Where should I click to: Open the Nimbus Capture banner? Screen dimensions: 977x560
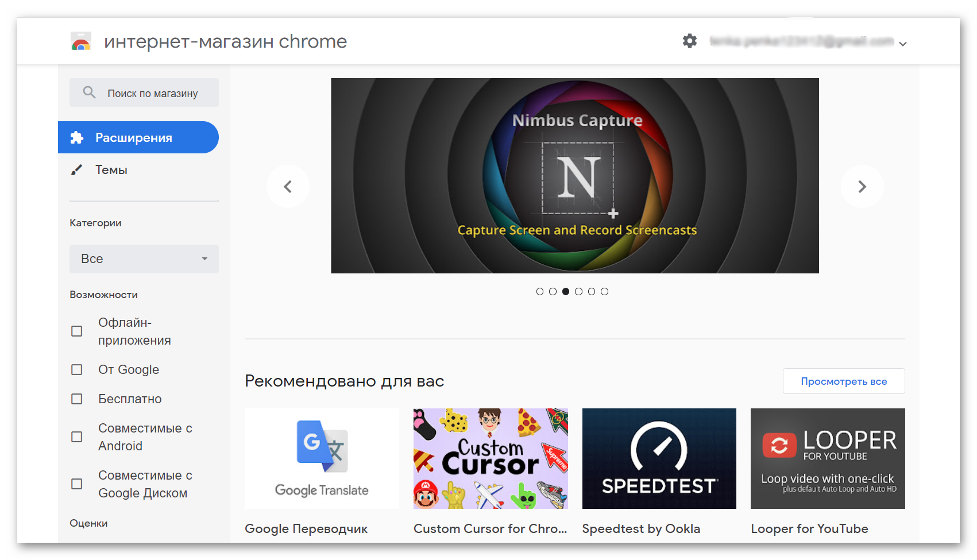[x=575, y=176]
